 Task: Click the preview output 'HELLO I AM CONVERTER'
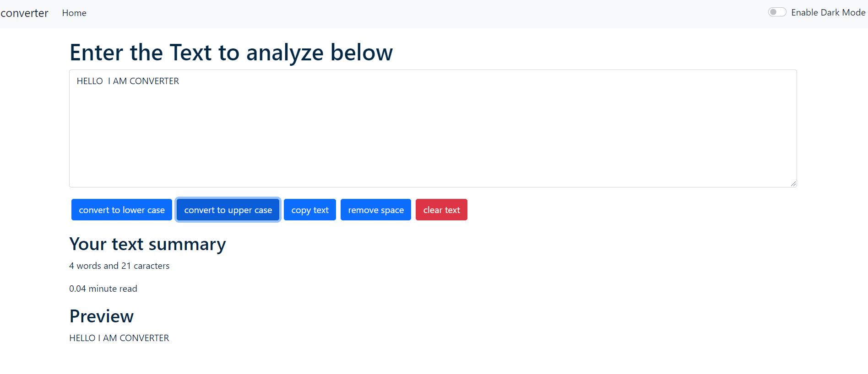(119, 338)
